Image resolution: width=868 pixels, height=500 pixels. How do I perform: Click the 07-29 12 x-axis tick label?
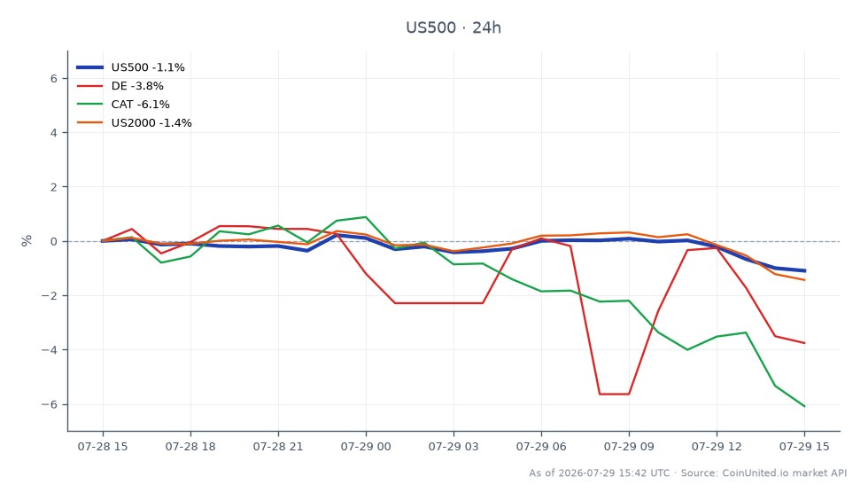point(717,447)
